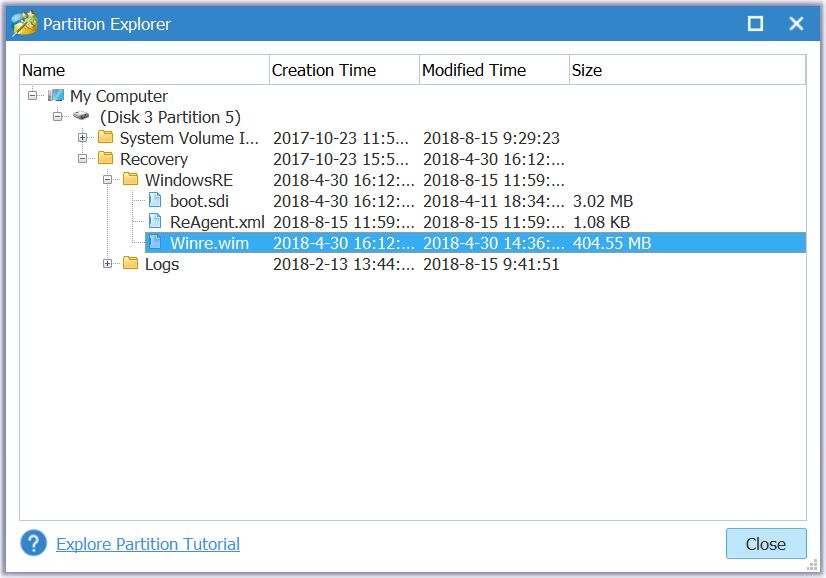This screenshot has height=578, width=826.
Task: Select the Recovery folder name
Action: 154,159
